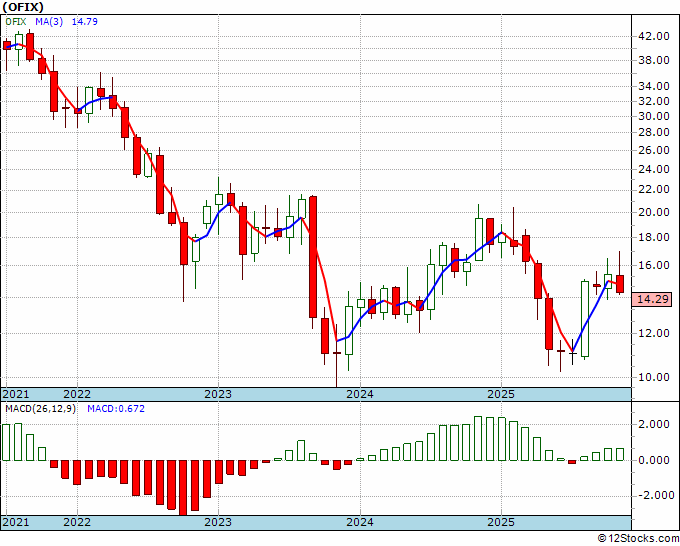Click the 2.000 MACD axis label
Image resolution: width=680 pixels, height=546 pixels.
click(x=656, y=425)
